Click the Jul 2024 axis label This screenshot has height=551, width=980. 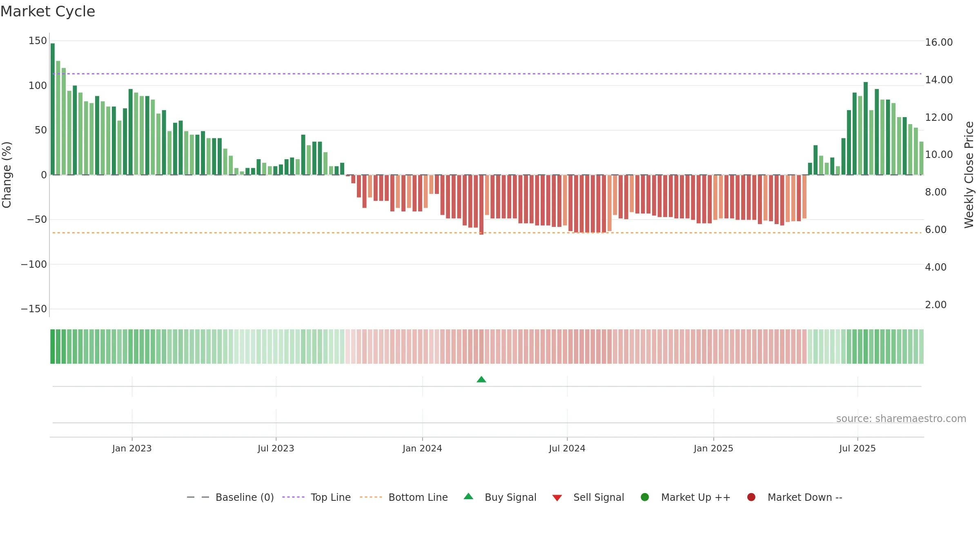567,449
